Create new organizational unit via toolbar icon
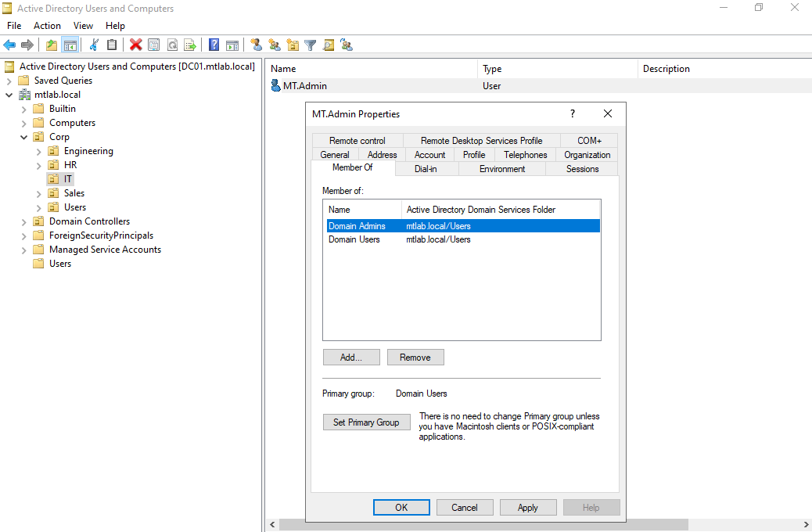Image resolution: width=812 pixels, height=532 pixels. click(293, 45)
